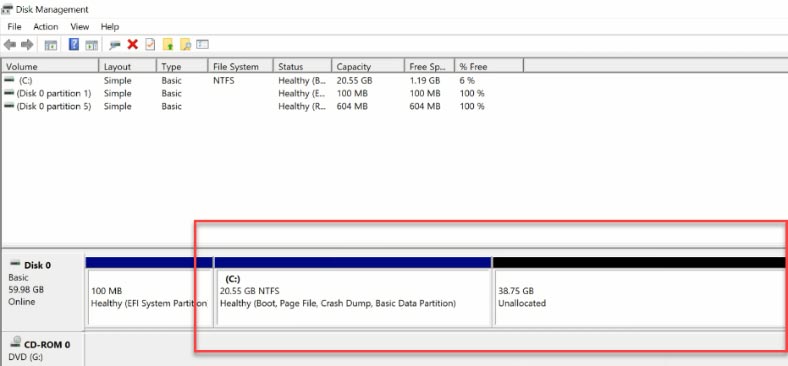This screenshot has height=366, width=788.
Task: Click the folder with green arrow icon
Action: (x=168, y=45)
